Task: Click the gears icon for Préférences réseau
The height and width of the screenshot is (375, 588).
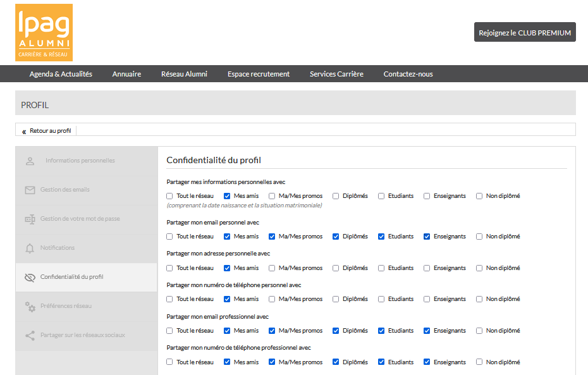Action: pyautogui.click(x=30, y=306)
